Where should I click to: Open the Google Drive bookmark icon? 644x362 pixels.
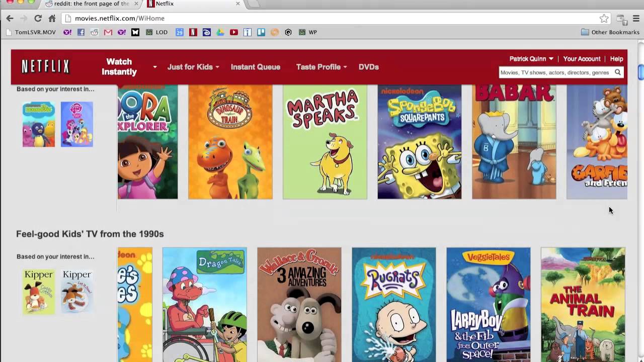pos(220,32)
